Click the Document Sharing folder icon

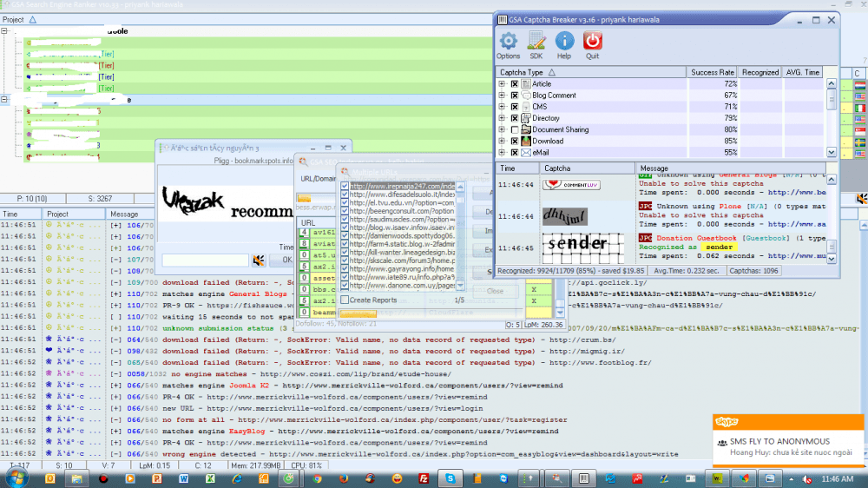[526, 129]
